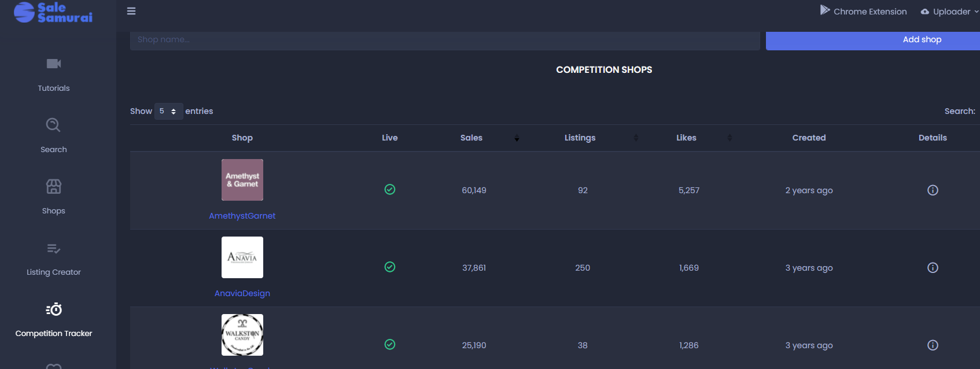Click the COMPETITION SHOPS heading
Screen dimensions: 980x369
point(604,69)
